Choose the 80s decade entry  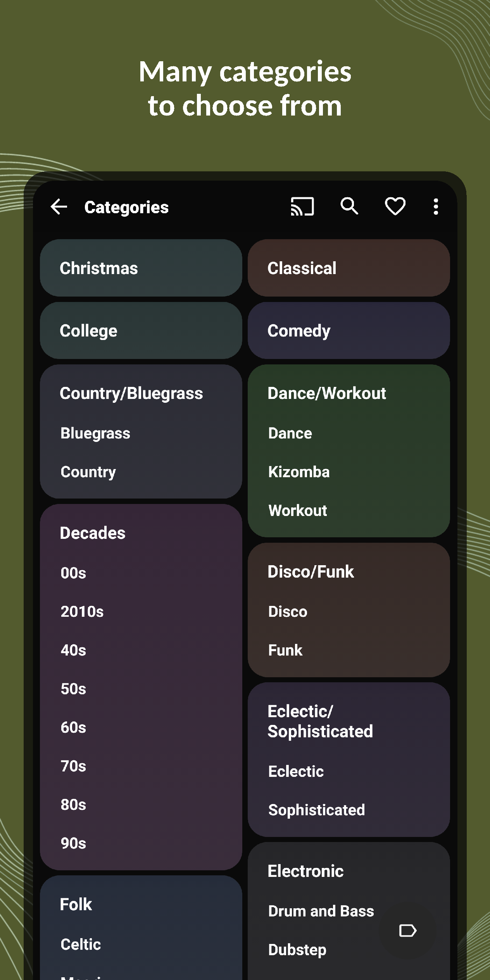coord(73,804)
